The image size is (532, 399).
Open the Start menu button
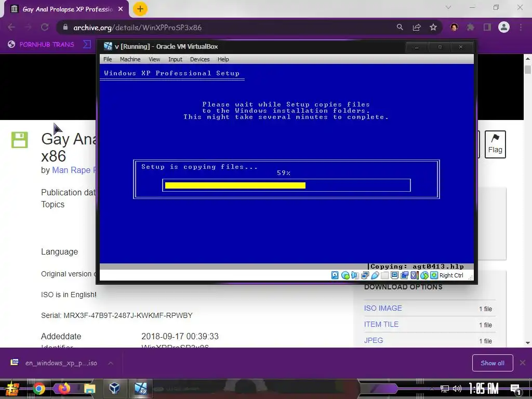12,389
